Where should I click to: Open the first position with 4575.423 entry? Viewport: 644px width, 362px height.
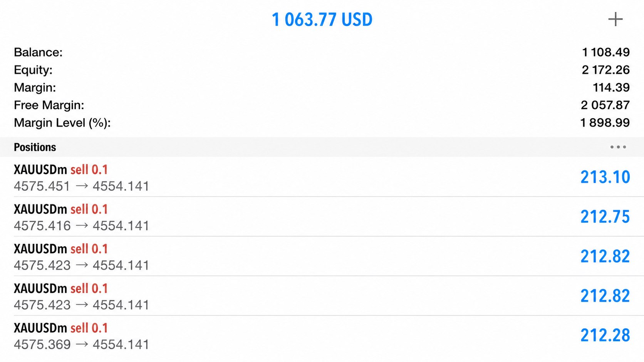click(322, 256)
